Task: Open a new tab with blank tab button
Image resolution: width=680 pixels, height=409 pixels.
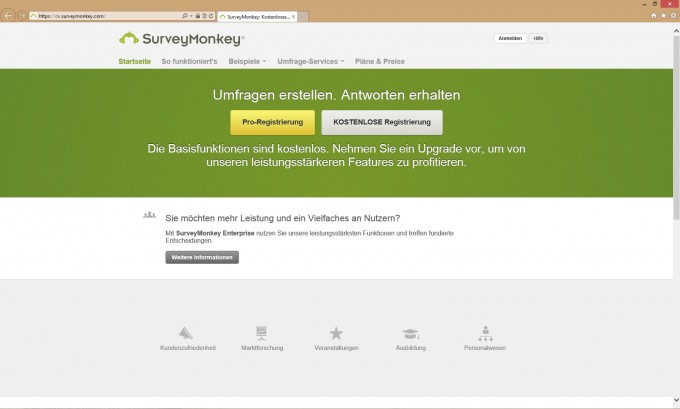Action: click(303, 16)
